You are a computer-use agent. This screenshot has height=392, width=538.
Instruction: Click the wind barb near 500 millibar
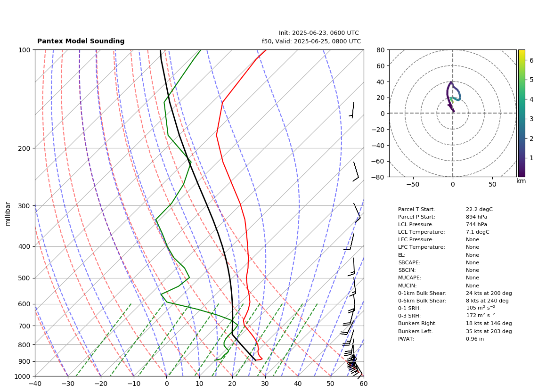(x=352, y=267)
